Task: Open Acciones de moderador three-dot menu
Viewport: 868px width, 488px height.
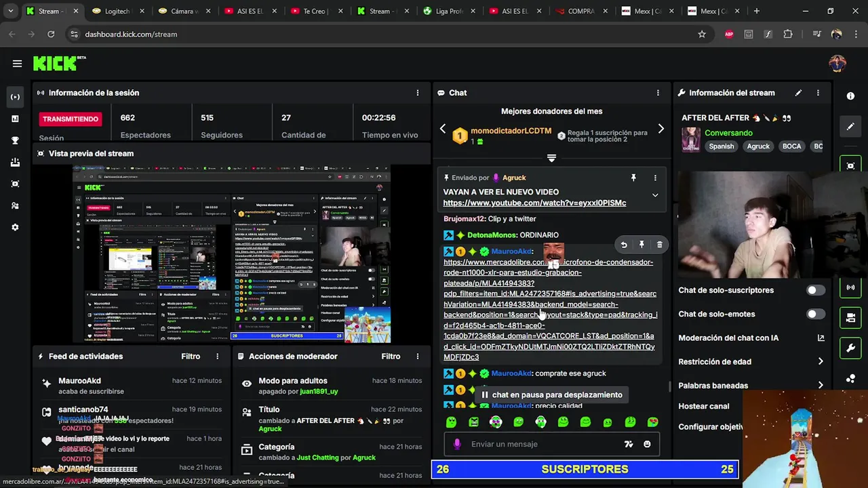Action: coord(418,356)
